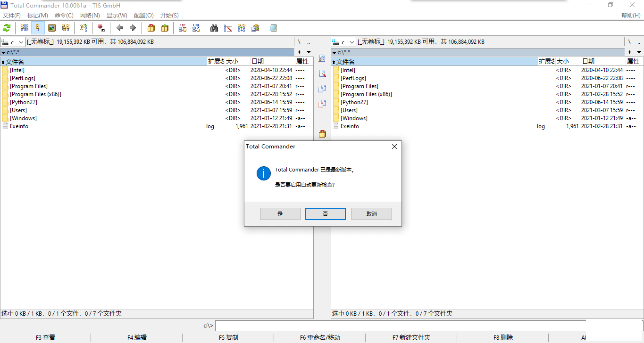Open left panel directory history arrow
This screenshot has height=343, width=644.
309,52
